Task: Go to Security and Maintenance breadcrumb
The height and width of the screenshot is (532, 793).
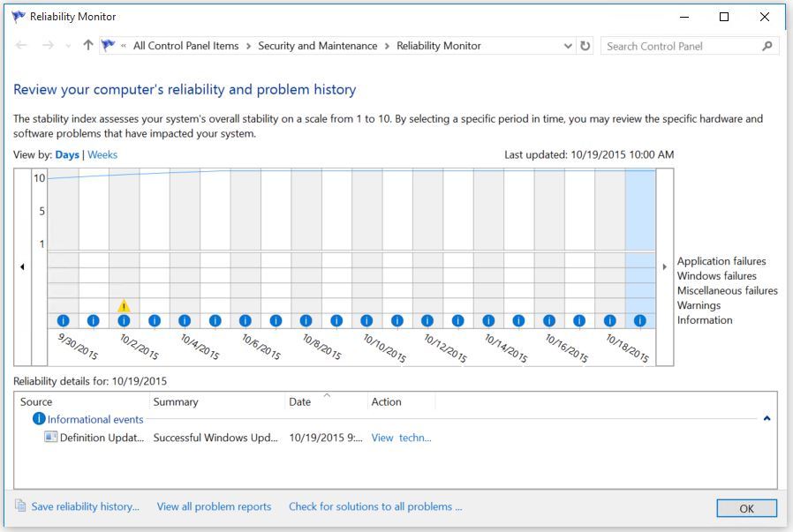Action: click(318, 46)
